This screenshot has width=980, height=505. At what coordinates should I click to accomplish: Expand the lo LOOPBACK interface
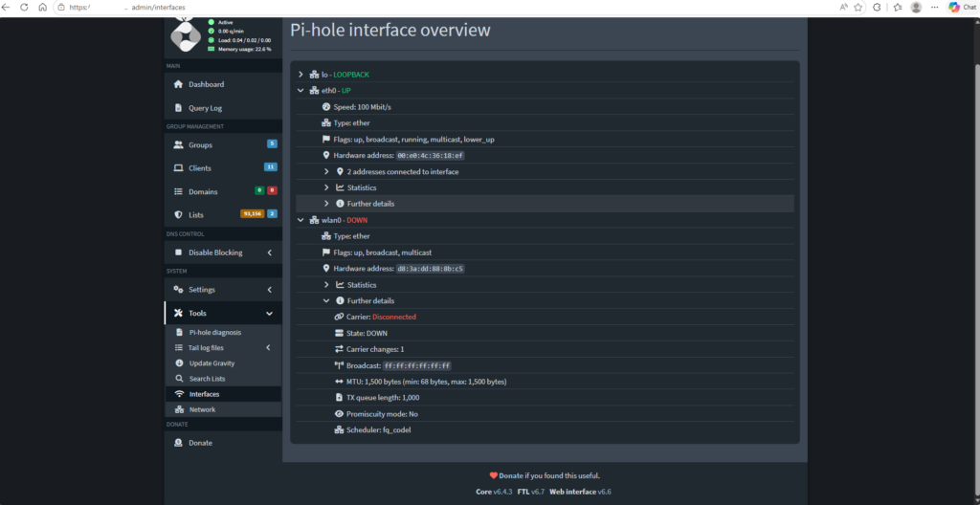coord(301,75)
